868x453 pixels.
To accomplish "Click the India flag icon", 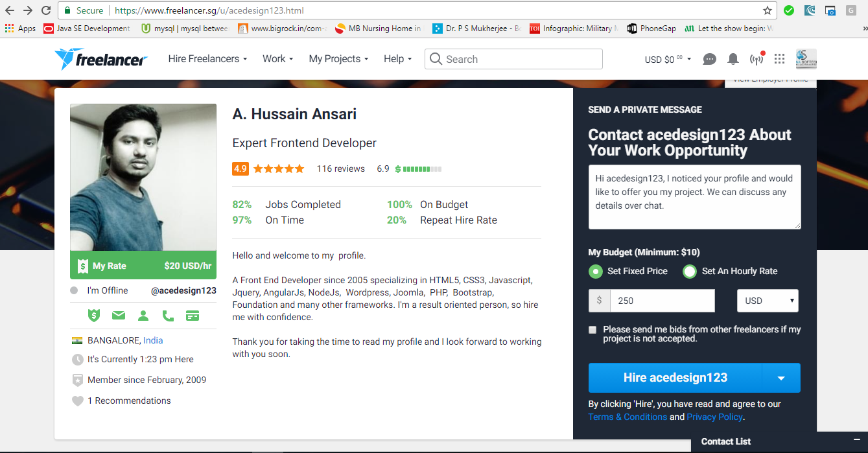I will 77,340.
